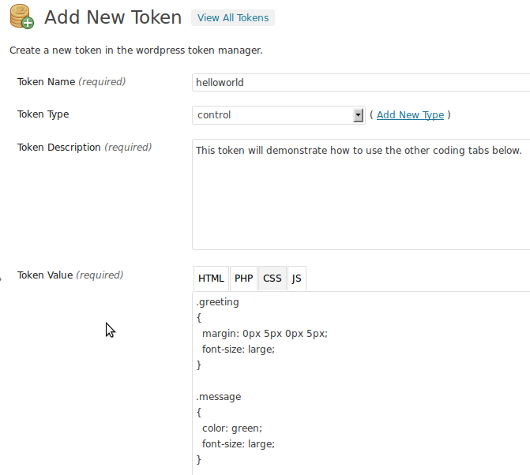
Task: Click the .message selector line in code
Action: (x=218, y=397)
